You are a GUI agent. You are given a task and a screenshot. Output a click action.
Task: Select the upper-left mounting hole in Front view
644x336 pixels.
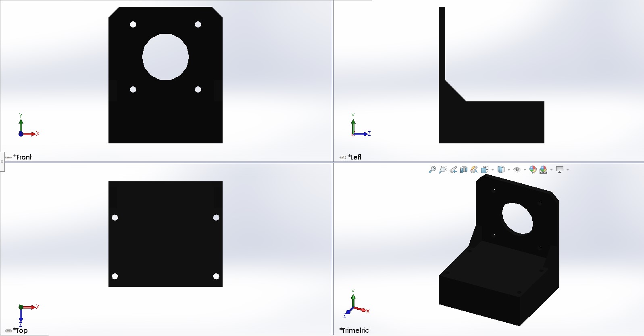(133, 25)
